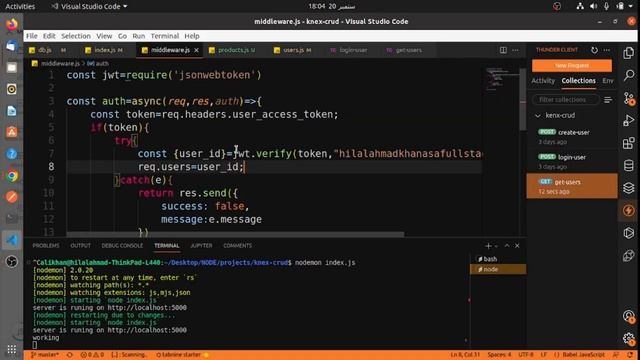Open Run and Debug view

(x=629, y=121)
